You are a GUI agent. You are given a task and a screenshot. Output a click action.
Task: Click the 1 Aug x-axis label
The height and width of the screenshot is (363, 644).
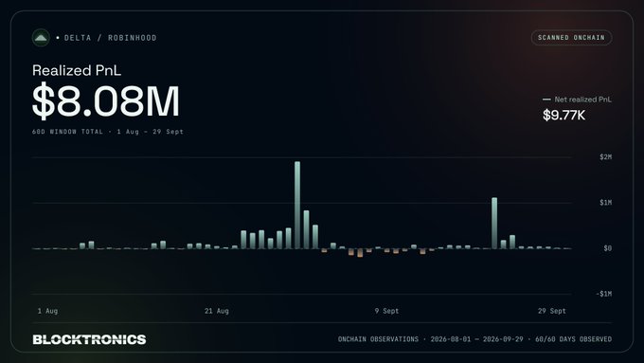click(47, 311)
